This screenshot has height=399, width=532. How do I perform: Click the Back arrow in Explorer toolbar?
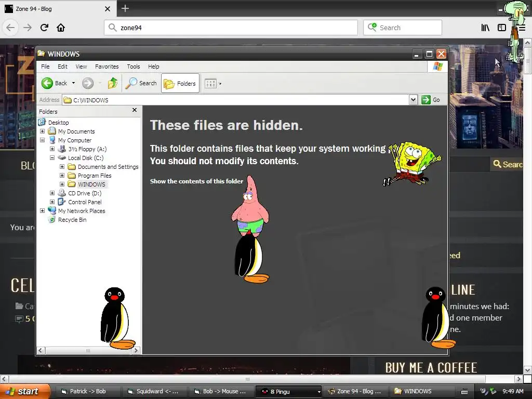tap(47, 83)
